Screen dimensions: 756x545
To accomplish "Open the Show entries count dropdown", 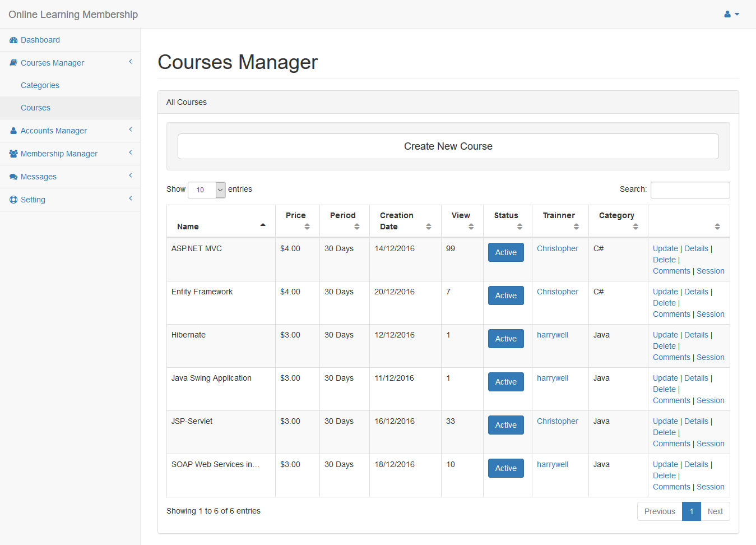I will point(206,190).
